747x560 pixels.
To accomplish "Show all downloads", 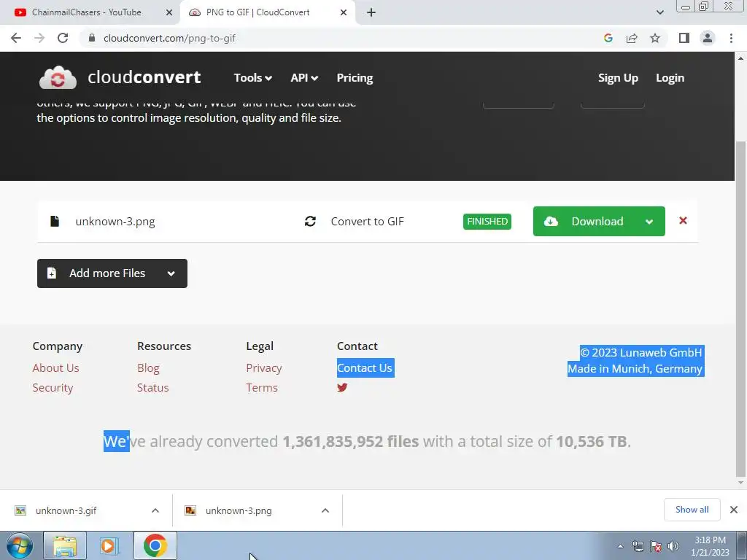I will point(692,510).
